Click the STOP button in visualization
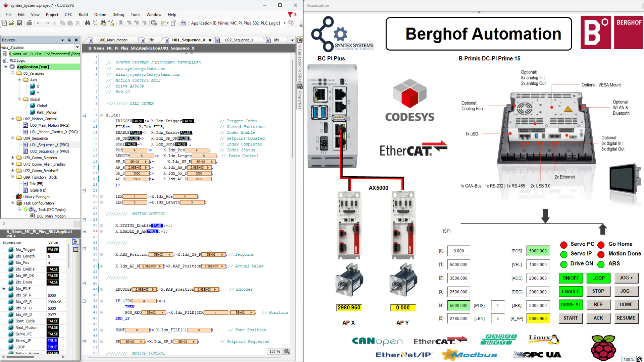 coord(598,291)
